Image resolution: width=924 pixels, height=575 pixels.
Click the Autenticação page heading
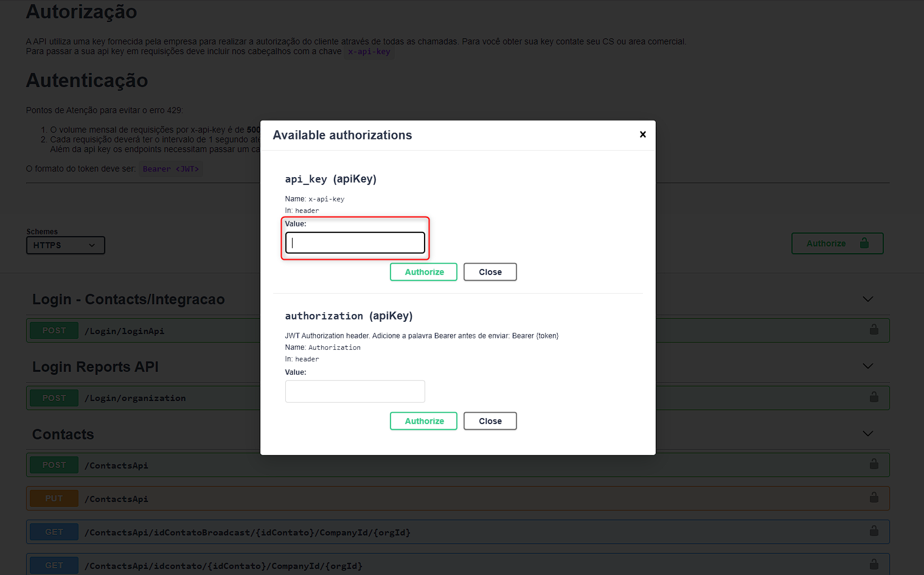click(x=87, y=80)
